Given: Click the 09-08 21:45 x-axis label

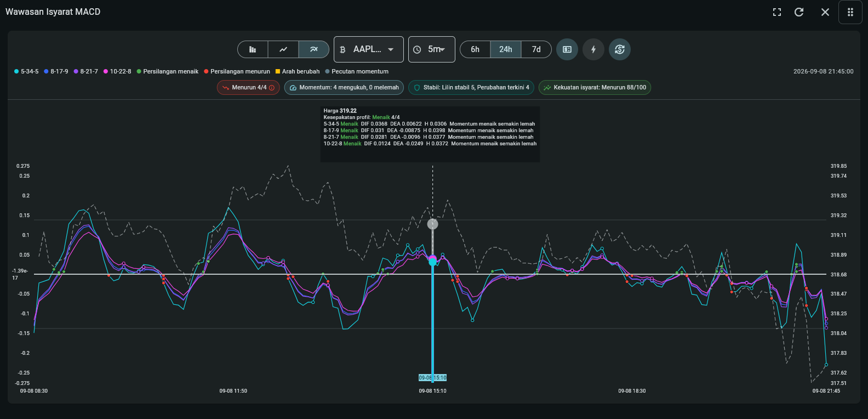Looking at the screenshot, I should (x=826, y=391).
